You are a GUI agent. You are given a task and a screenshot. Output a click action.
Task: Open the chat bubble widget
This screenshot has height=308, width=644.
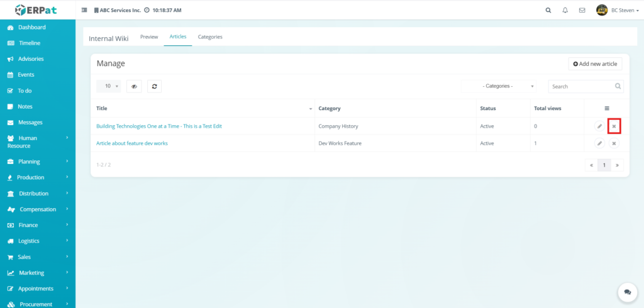point(627,292)
